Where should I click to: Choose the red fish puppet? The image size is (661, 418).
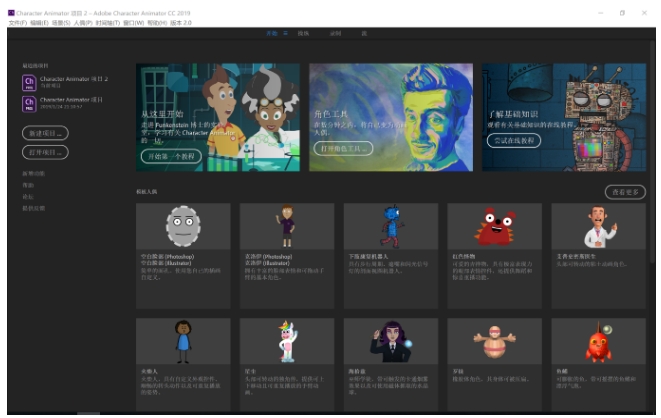[x=599, y=341]
